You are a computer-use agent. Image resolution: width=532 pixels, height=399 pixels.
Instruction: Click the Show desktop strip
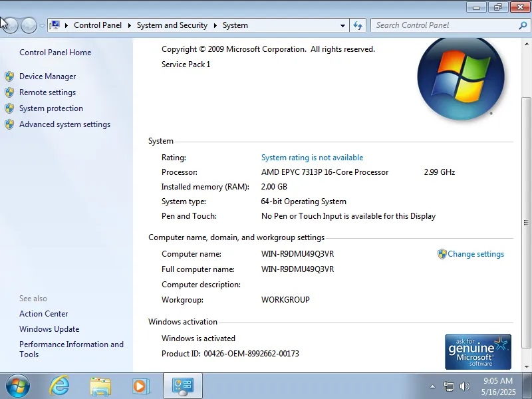527,386
